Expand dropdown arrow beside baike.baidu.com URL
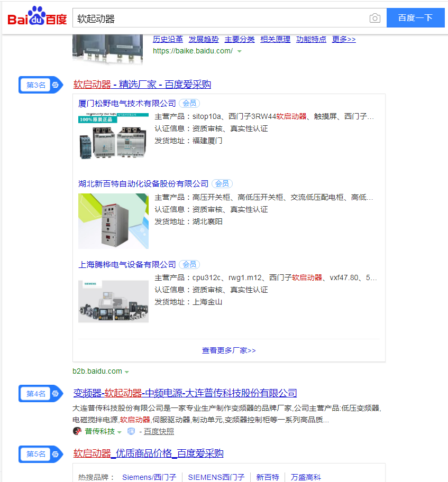Viewport: 448px width, 482px height. [x=240, y=51]
